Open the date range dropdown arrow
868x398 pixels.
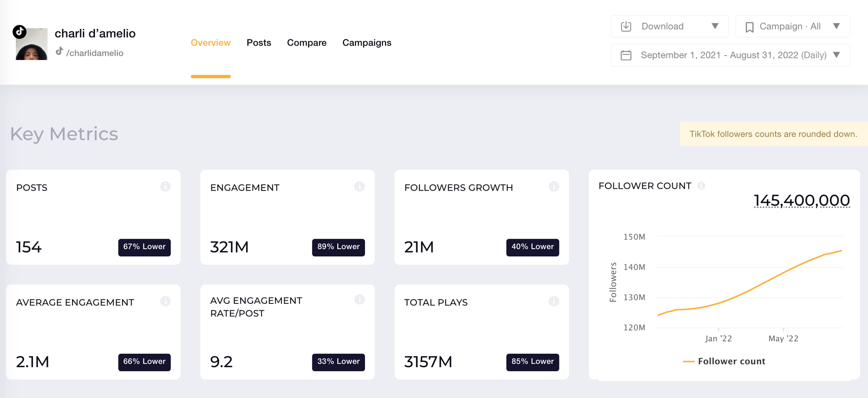(836, 55)
